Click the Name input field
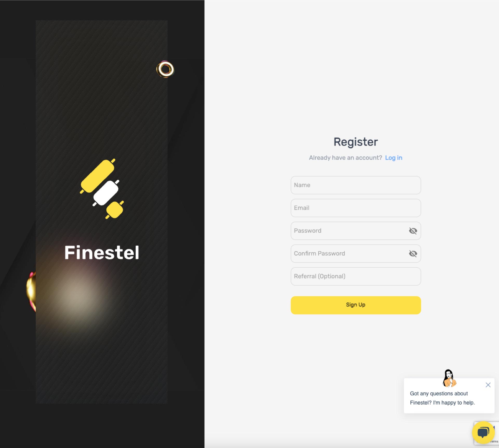 coord(356,185)
